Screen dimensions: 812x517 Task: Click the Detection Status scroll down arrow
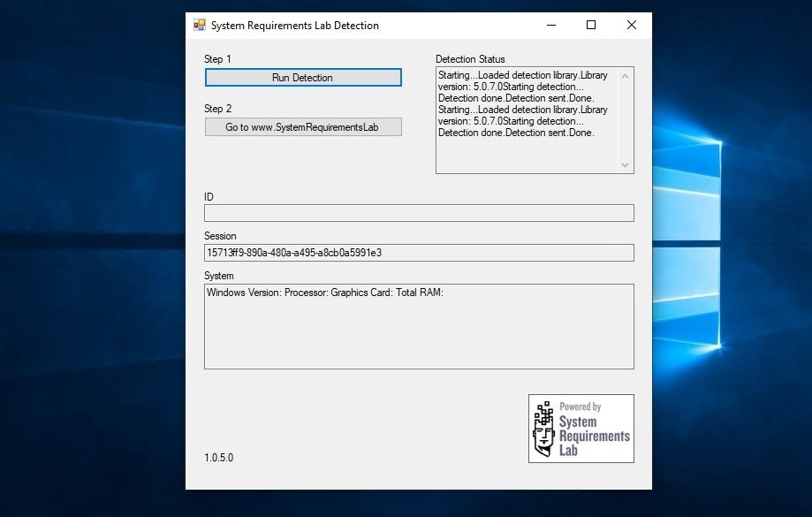coord(626,165)
